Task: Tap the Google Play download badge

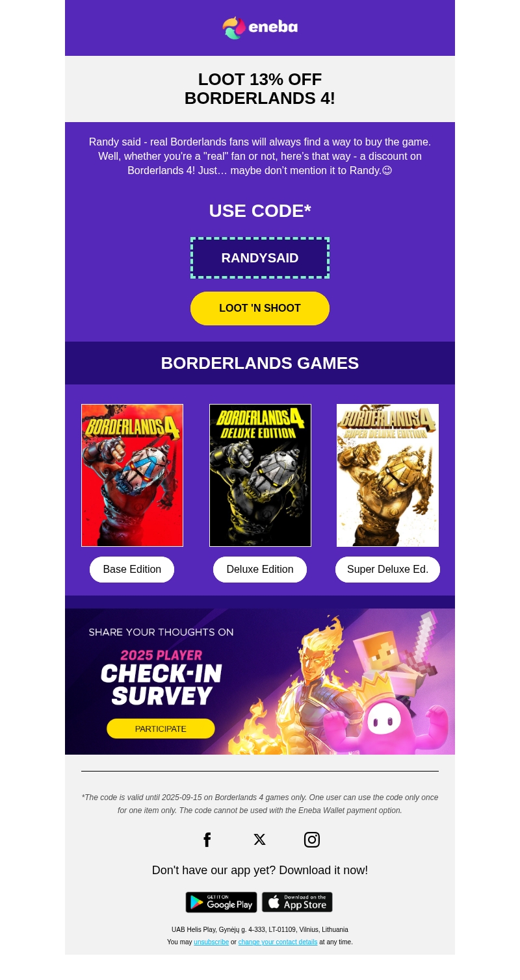Action: (221, 902)
